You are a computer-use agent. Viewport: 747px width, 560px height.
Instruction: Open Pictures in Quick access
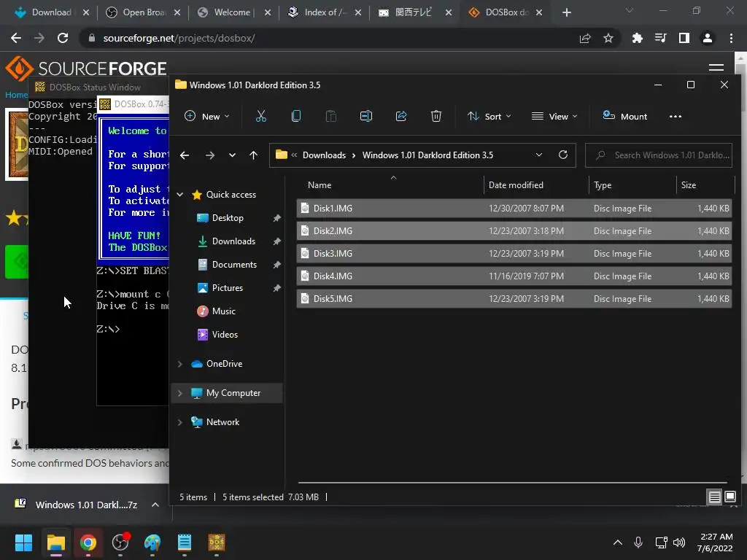(228, 287)
